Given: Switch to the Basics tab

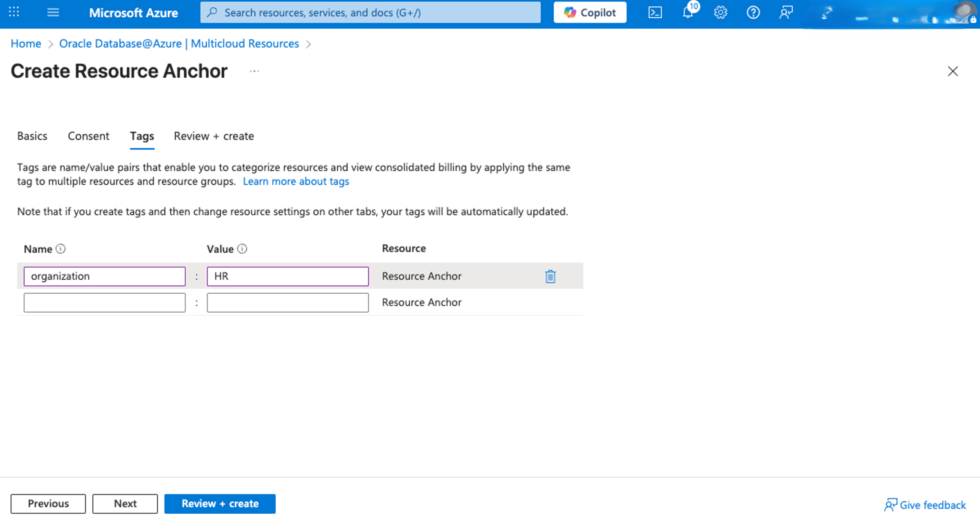Looking at the screenshot, I should (x=32, y=136).
